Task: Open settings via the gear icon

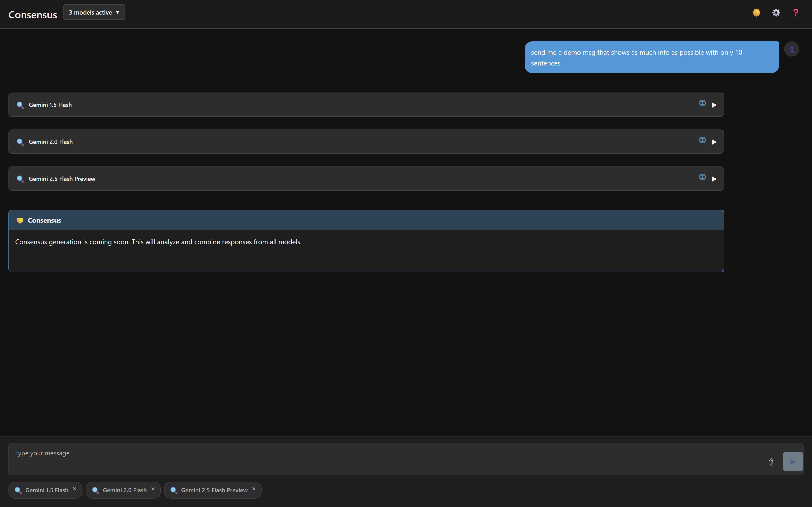Action: (776, 13)
